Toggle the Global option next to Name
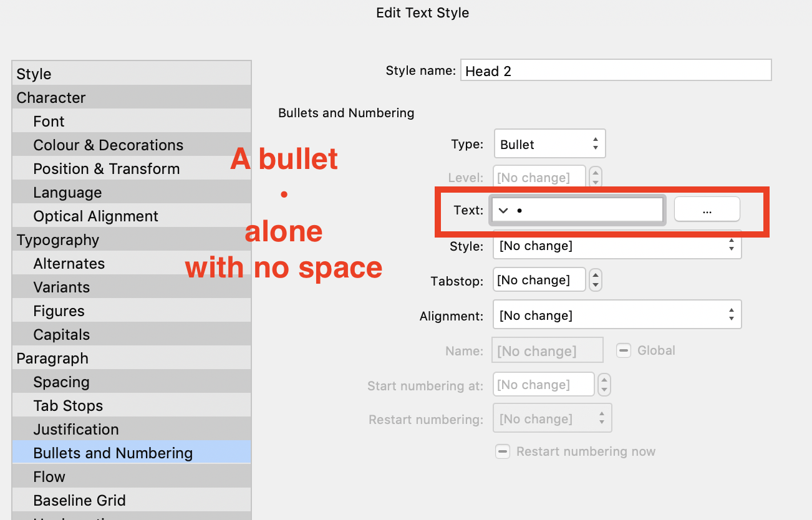This screenshot has width=812, height=520. point(624,350)
